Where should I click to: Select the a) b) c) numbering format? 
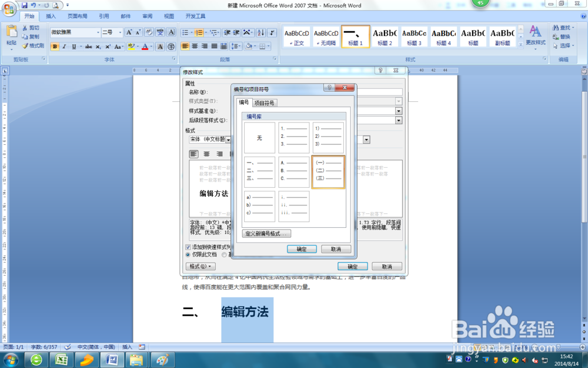coord(259,206)
